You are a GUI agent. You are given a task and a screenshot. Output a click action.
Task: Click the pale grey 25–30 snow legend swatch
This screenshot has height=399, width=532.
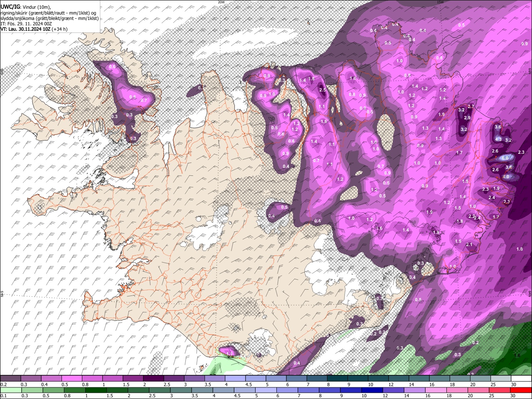point(501,378)
